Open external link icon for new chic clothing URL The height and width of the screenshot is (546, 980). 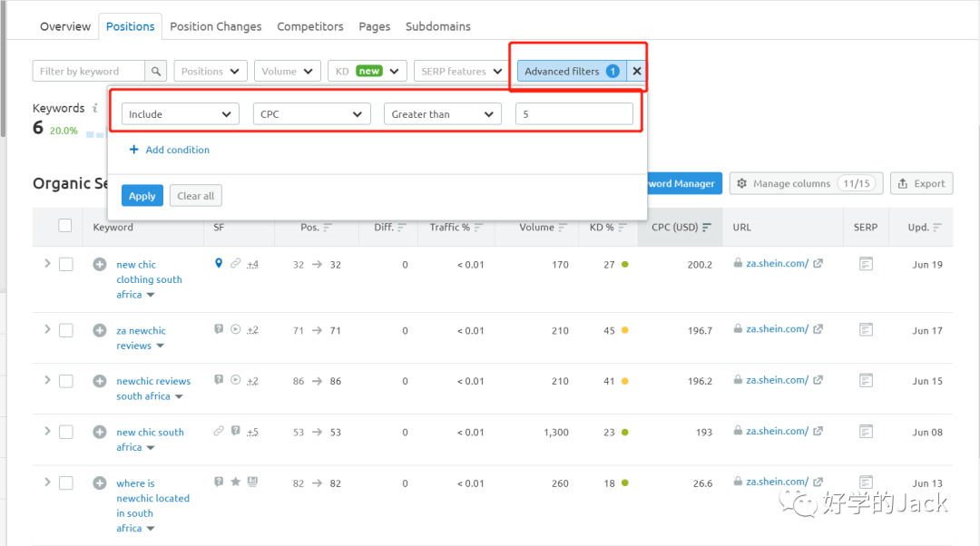pos(818,264)
